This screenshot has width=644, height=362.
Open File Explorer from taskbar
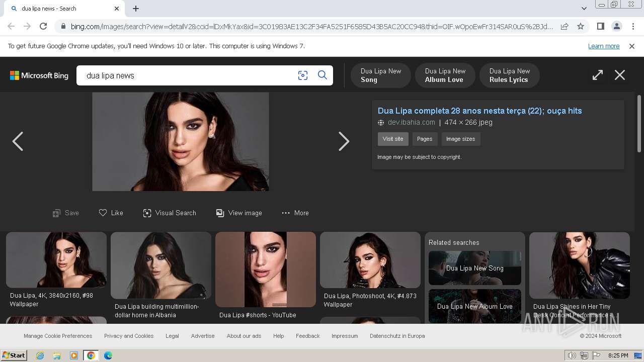(57, 355)
